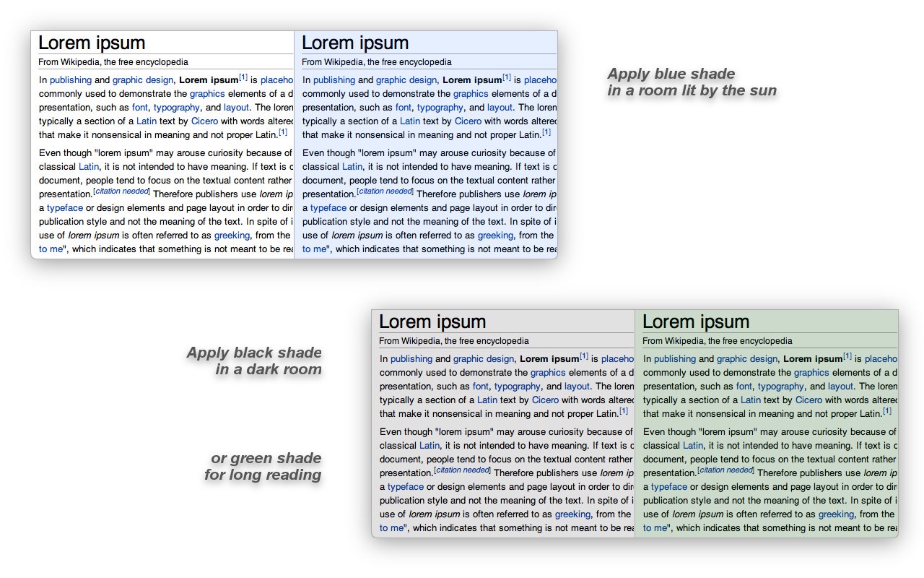The image size is (924, 578).
Task: Click 'typeface' link in the gray-shaded panel
Action: 406,487
